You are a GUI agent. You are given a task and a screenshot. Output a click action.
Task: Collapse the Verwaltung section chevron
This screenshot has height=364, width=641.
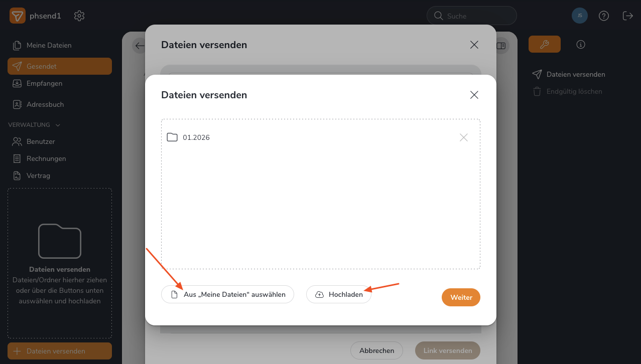[58, 125]
